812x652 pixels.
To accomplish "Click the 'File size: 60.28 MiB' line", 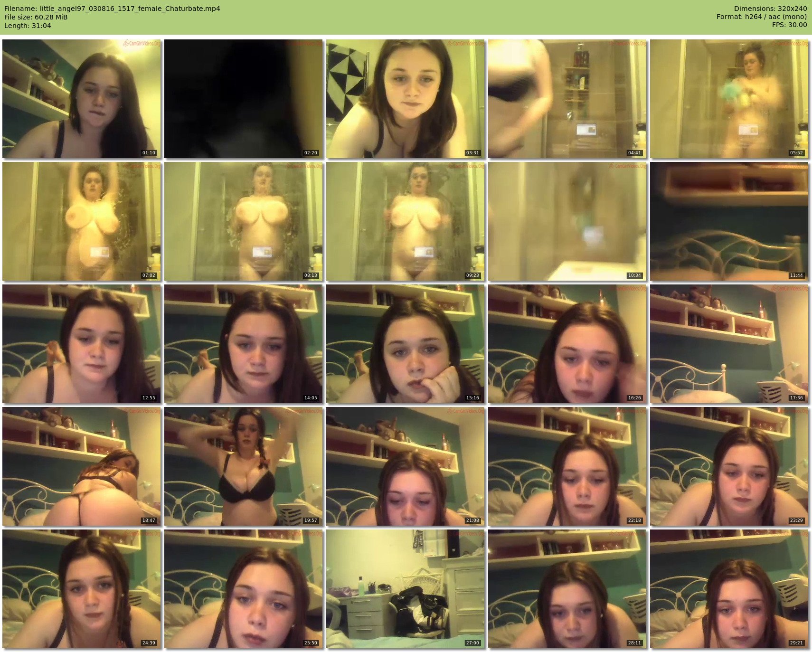I will tap(36, 17).
